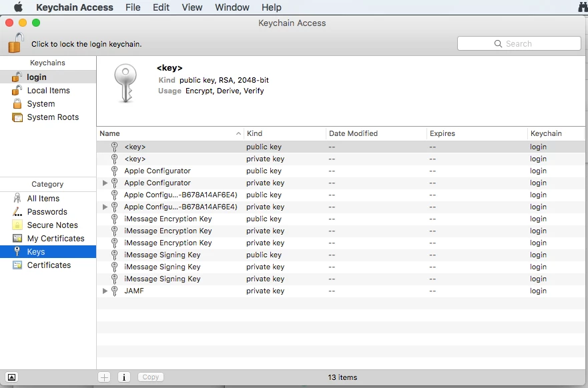Open the Apple menu
This screenshot has height=388, width=588.
pyautogui.click(x=18, y=7)
